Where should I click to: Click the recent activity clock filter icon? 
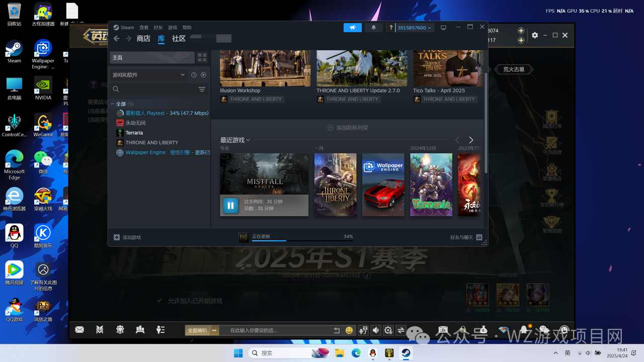click(x=194, y=75)
